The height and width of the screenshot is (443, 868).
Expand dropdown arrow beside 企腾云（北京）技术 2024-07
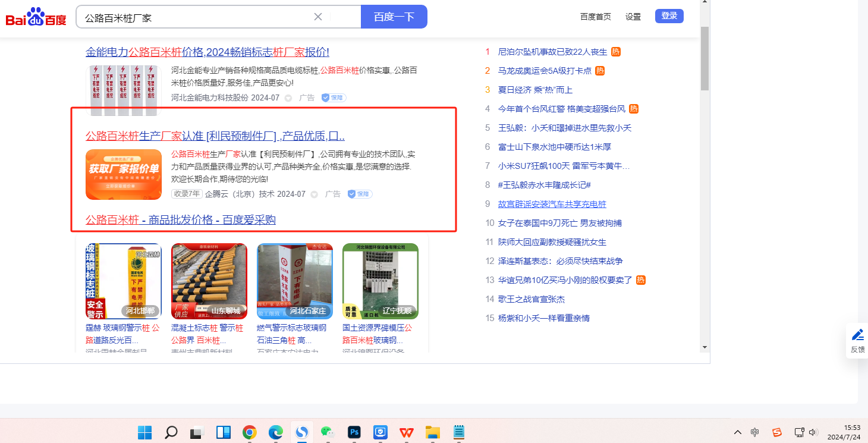(315, 194)
